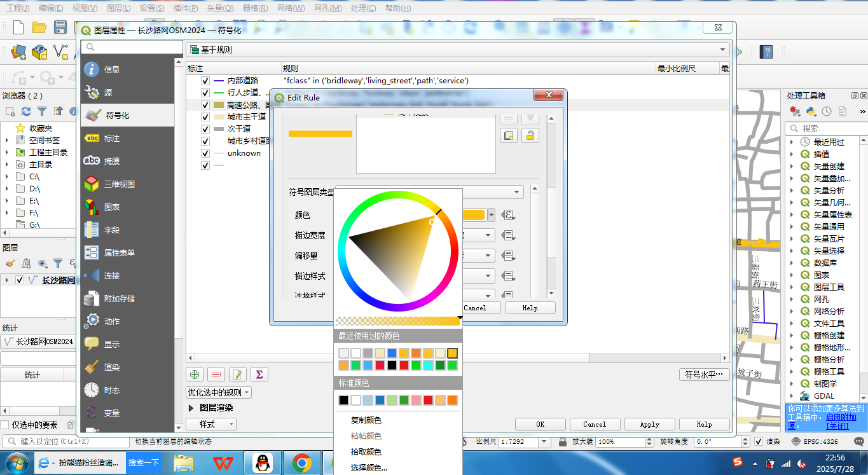The image size is (868, 475).
Task: Open the Data Source Manager icon
Action: click(18, 52)
